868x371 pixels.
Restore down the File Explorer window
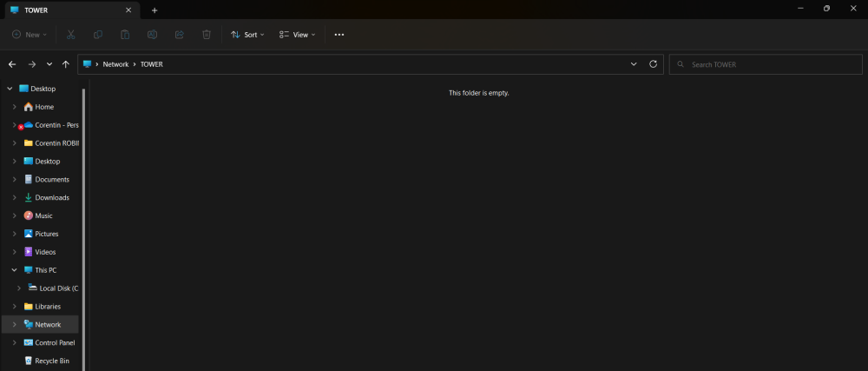(826, 9)
